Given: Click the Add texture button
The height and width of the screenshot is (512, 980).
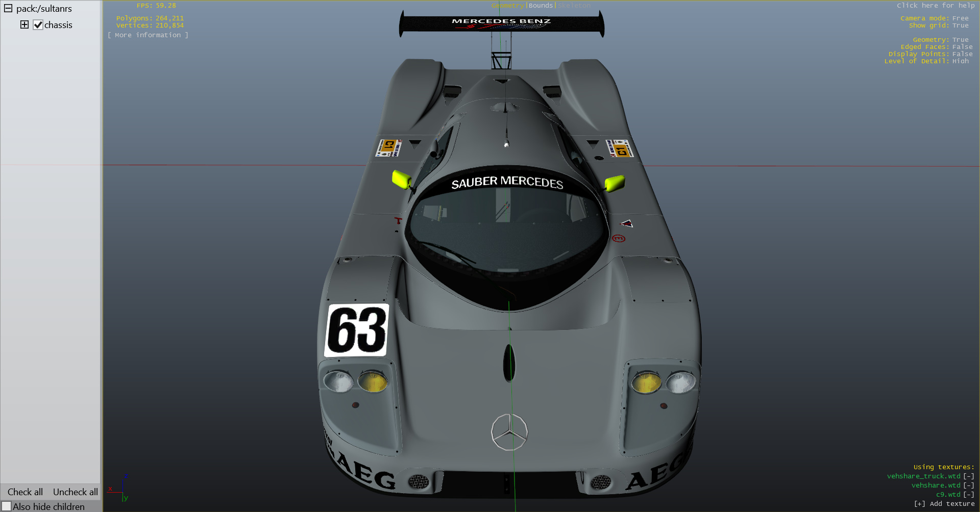Looking at the screenshot, I should 944,503.
